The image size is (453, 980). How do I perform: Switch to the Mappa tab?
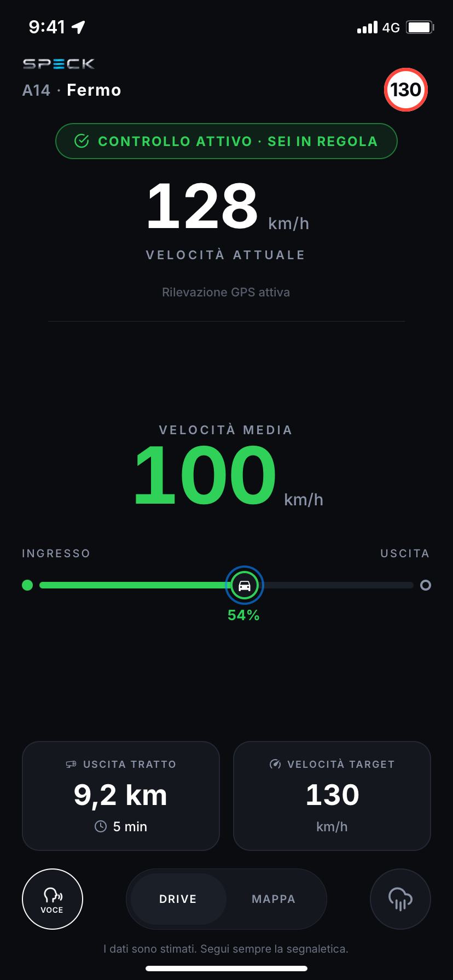pos(274,899)
